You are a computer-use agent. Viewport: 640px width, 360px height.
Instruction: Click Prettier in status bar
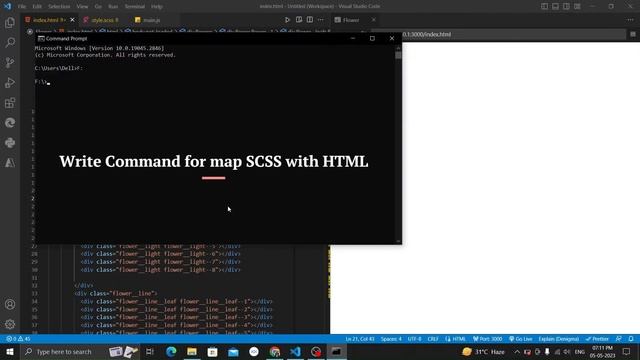(597, 339)
